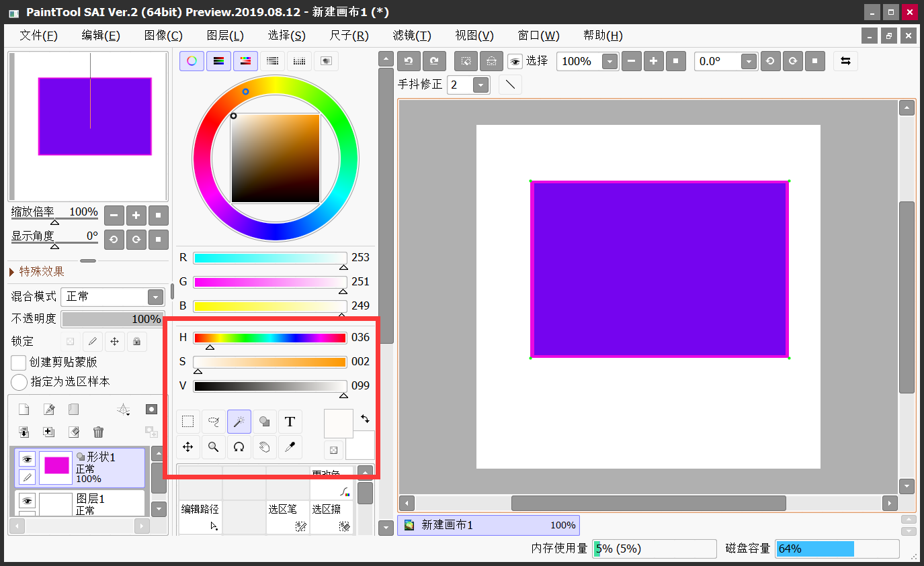Delete the selected layer
Screen dimensions: 924x566
coord(98,432)
